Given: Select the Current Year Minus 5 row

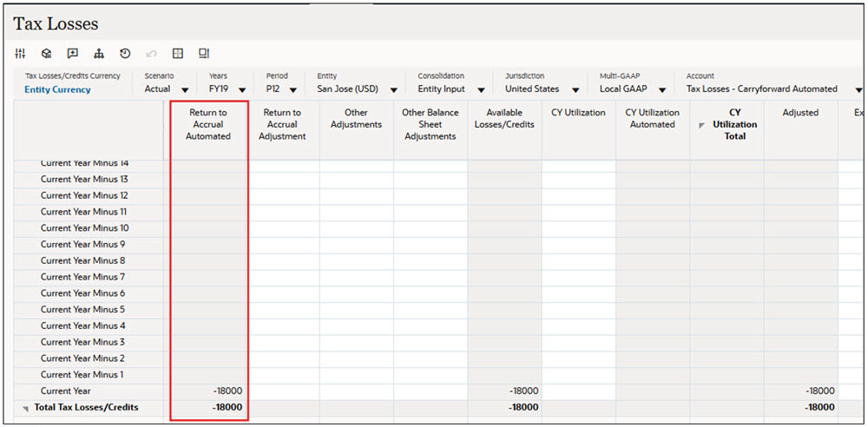Looking at the screenshot, I should pyautogui.click(x=89, y=310).
